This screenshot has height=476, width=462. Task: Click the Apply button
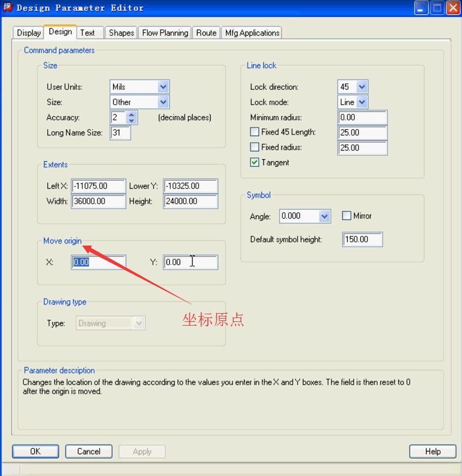[x=142, y=451]
